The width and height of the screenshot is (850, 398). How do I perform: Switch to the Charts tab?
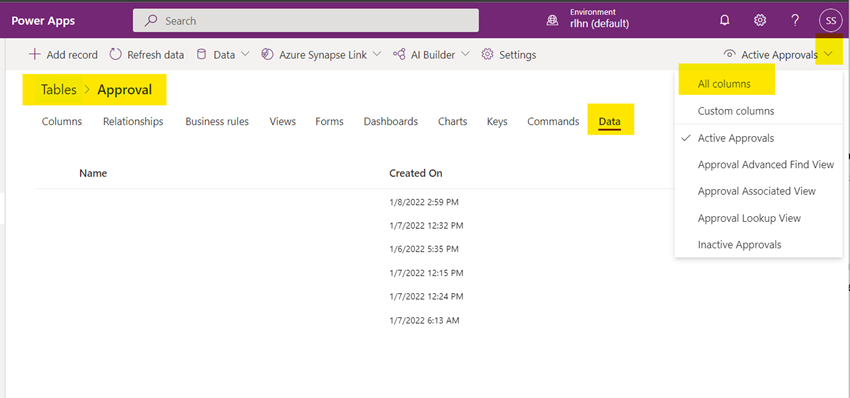(x=453, y=121)
